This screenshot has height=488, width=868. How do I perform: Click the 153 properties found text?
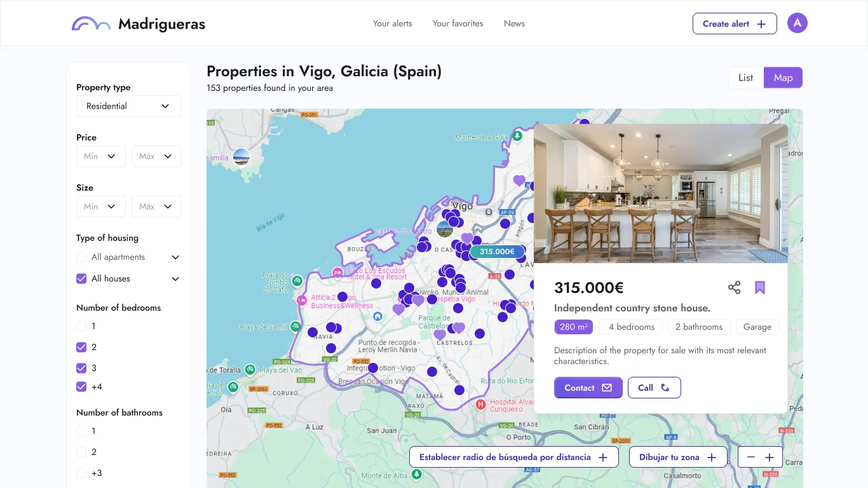click(x=269, y=88)
